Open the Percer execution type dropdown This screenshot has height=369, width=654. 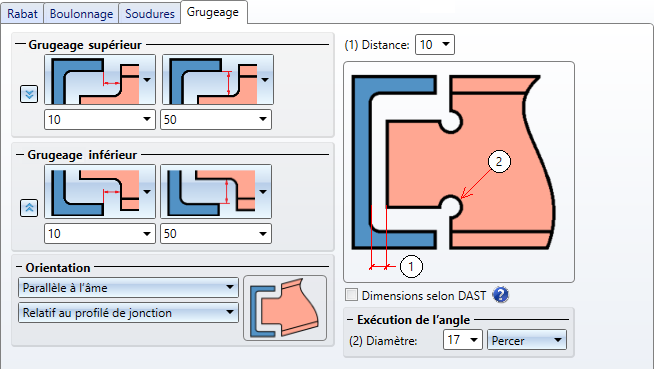(x=527, y=340)
